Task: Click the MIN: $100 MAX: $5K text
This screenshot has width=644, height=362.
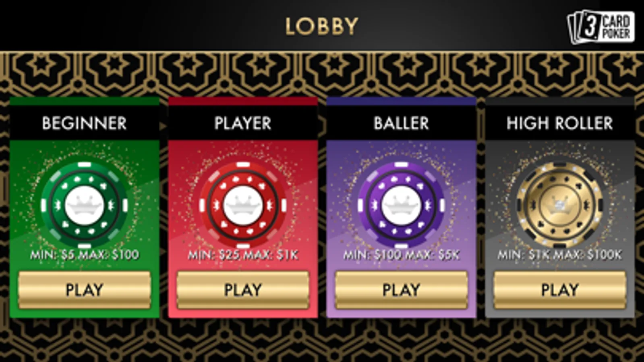Action: click(401, 255)
